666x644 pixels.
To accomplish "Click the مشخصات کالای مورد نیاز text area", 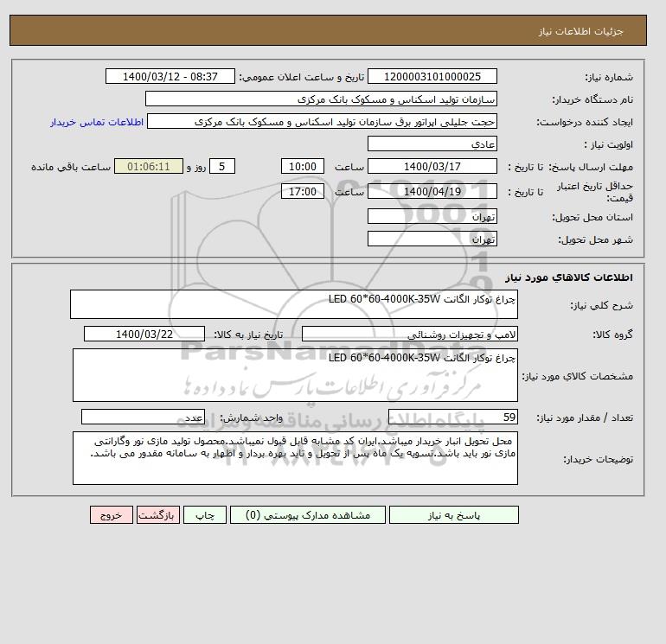I will (295, 375).
